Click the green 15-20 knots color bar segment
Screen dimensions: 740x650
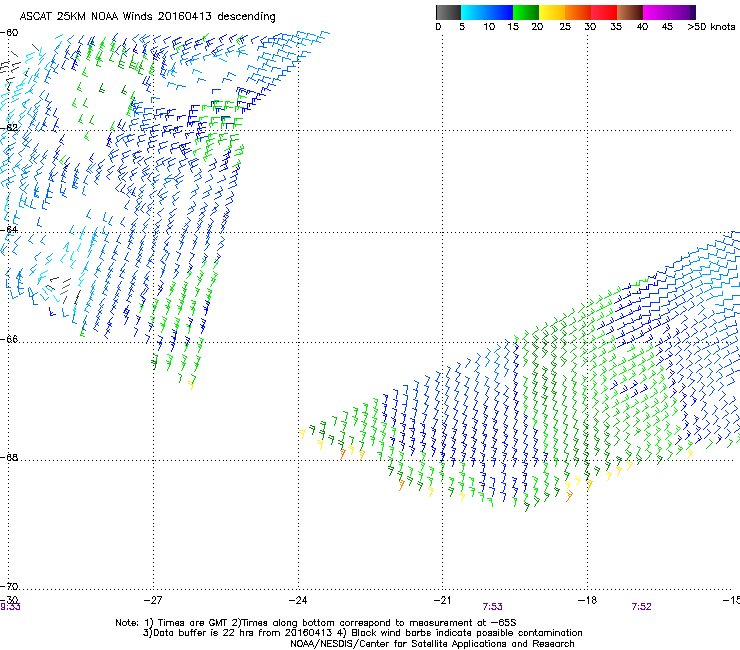pyautogui.click(x=526, y=12)
